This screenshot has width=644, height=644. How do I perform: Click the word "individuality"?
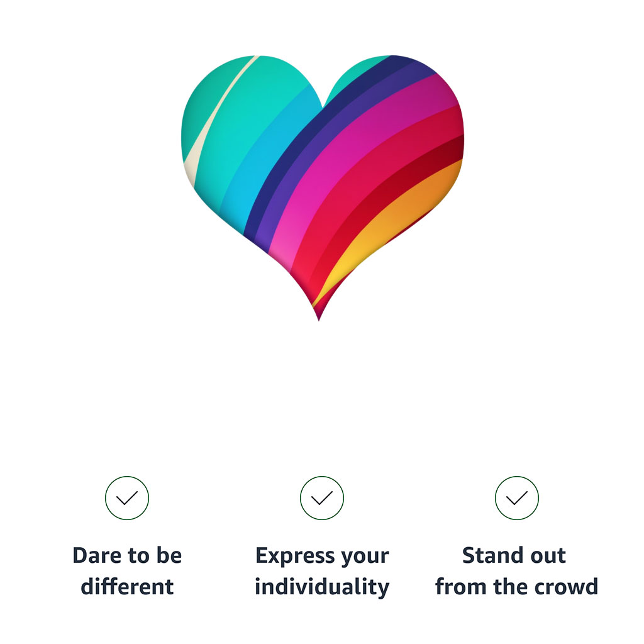coord(322,587)
